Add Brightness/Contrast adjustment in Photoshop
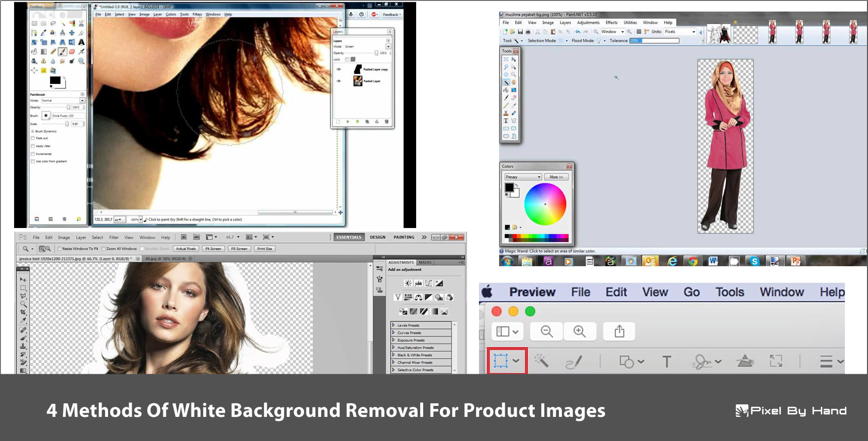This screenshot has width=868, height=441. [408, 283]
